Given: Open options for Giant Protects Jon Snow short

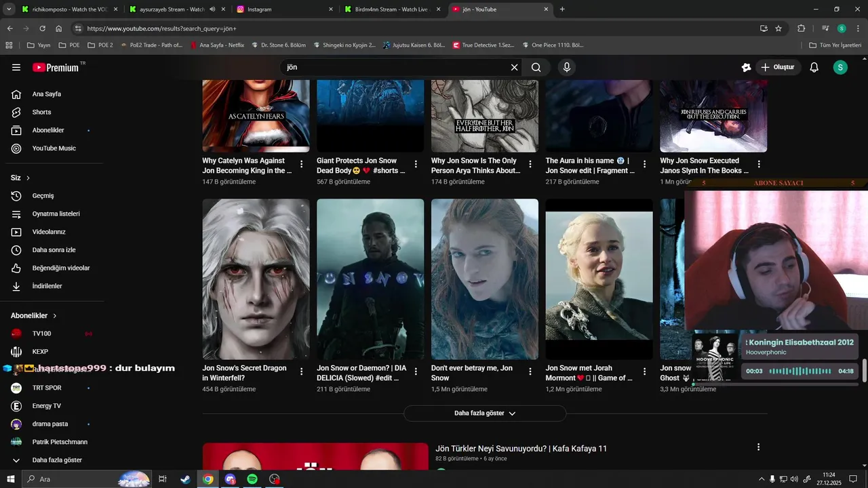Looking at the screenshot, I should pyautogui.click(x=416, y=164).
